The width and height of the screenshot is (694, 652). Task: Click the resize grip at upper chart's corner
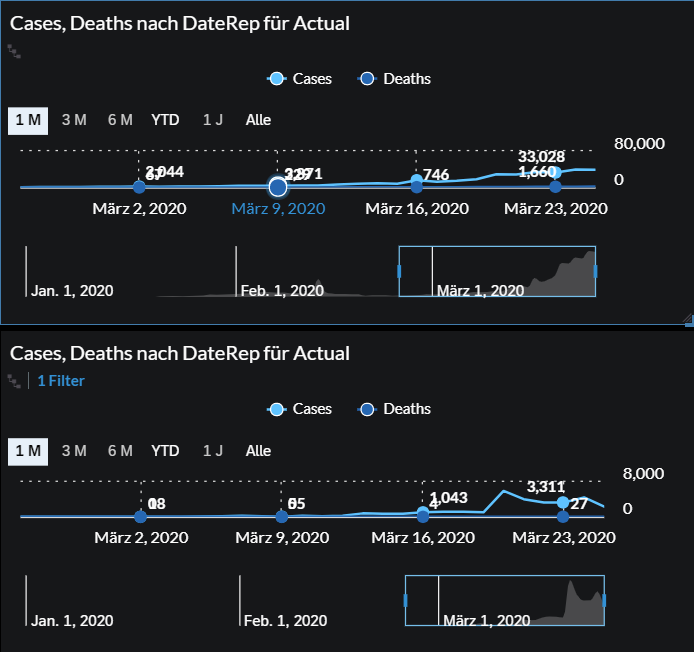point(687,319)
